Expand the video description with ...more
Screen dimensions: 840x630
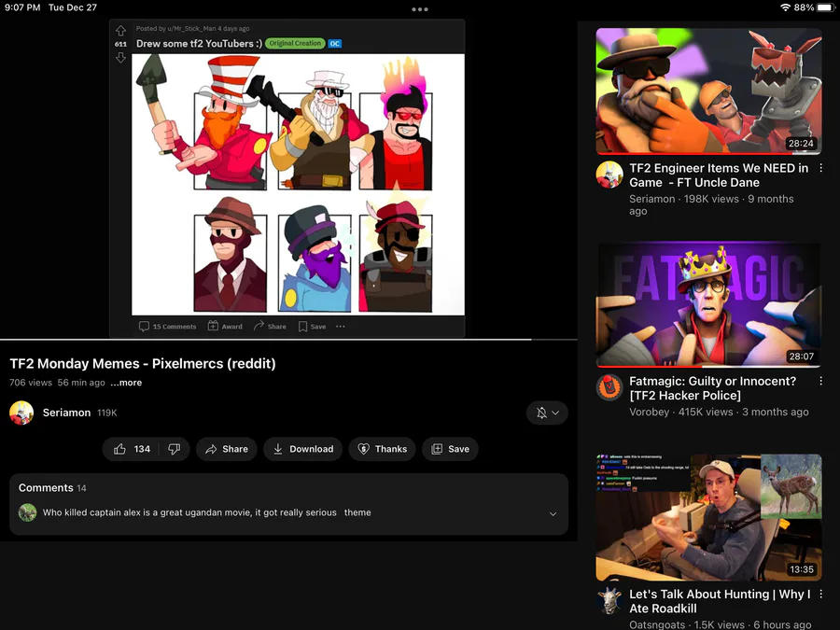tap(126, 383)
